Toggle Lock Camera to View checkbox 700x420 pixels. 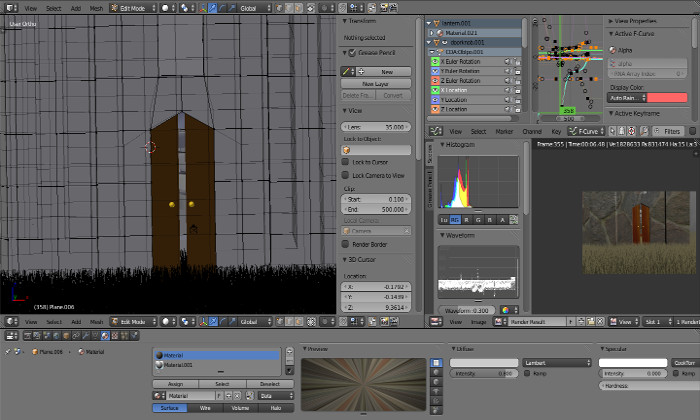coord(346,175)
